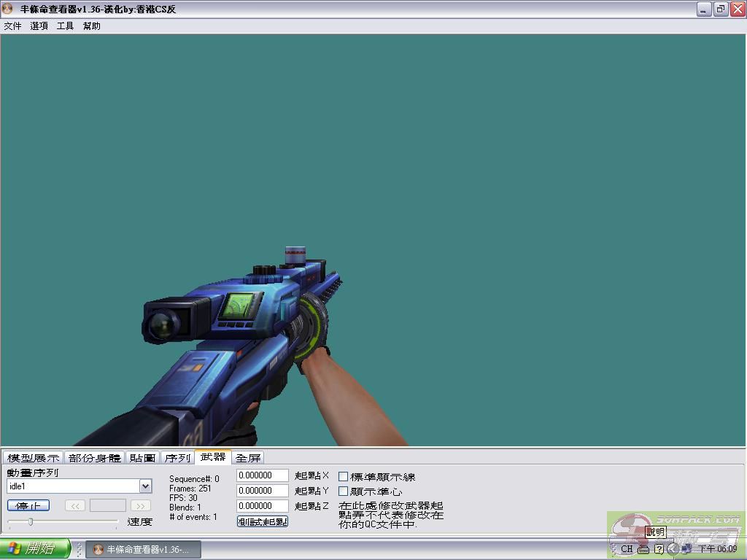Toggle the 顯示準心 checkbox
The width and height of the screenshot is (747, 560).
click(344, 491)
